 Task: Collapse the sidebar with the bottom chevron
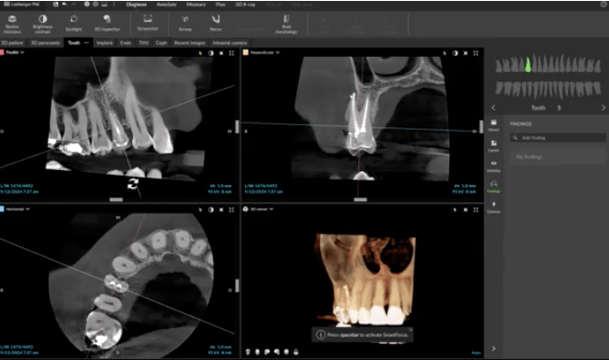494,348
